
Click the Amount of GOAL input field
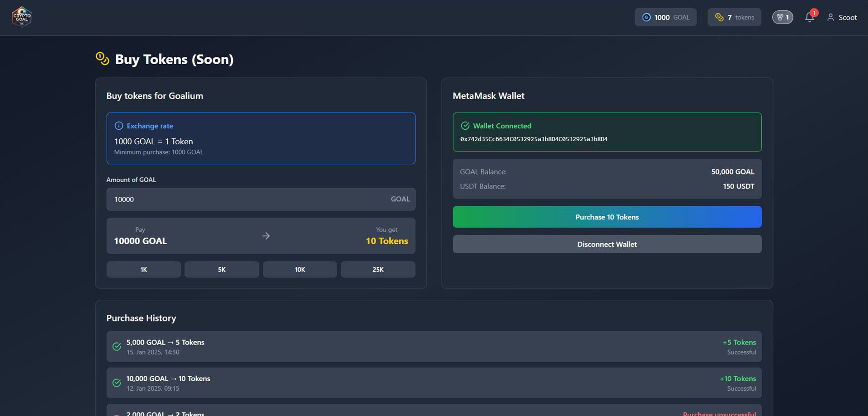261,199
